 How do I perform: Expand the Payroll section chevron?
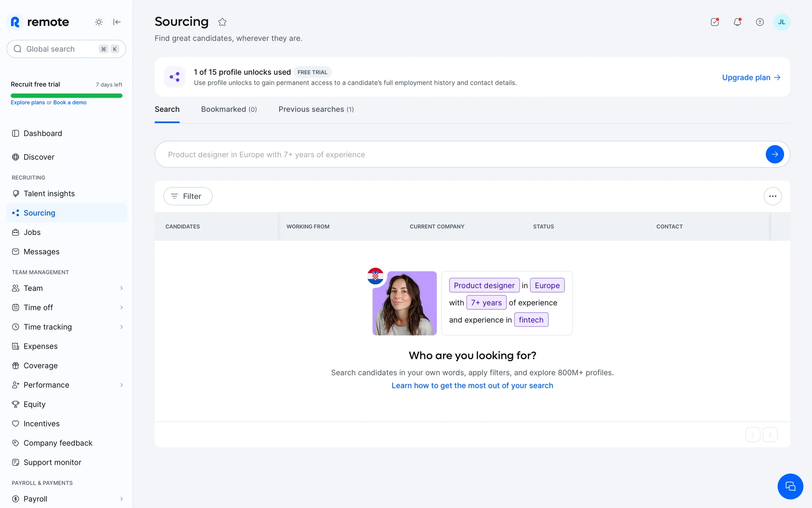coord(121,499)
